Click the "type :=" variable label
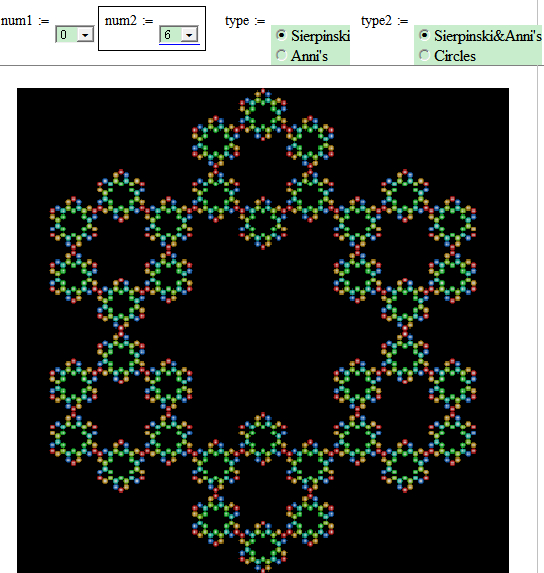The height and width of the screenshot is (573, 544). click(245, 21)
